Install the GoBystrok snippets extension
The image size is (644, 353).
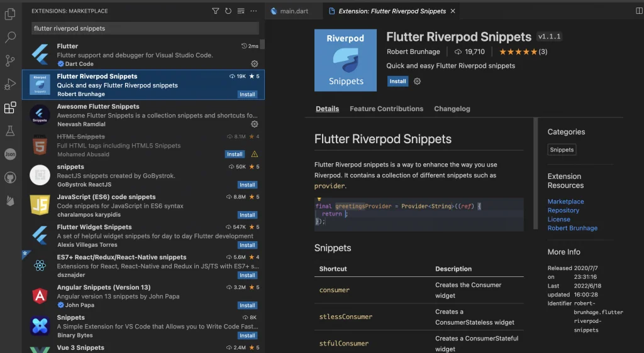tap(247, 185)
